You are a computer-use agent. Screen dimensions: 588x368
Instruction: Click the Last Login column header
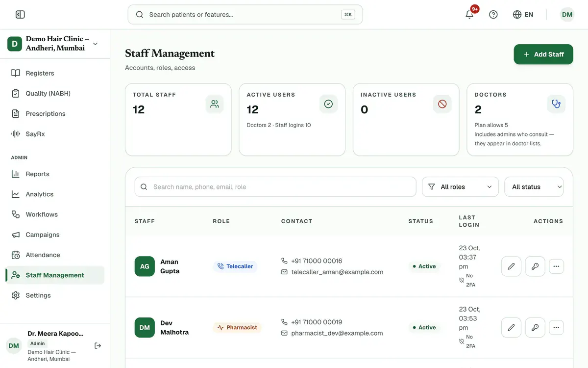pyautogui.click(x=469, y=221)
